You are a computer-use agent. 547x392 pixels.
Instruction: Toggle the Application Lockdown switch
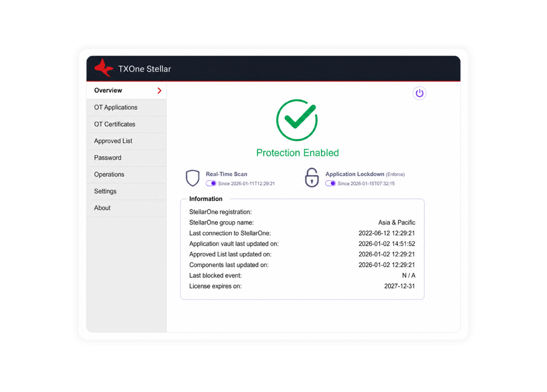pyautogui.click(x=330, y=183)
